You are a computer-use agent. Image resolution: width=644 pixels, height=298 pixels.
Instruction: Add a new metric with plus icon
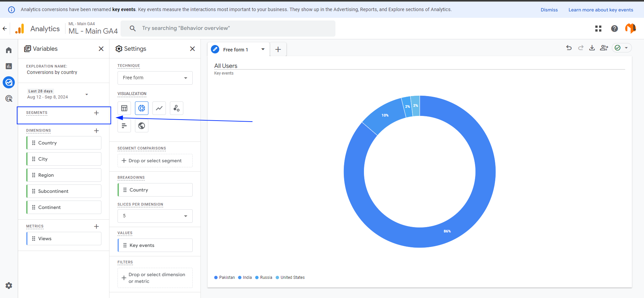(96, 226)
